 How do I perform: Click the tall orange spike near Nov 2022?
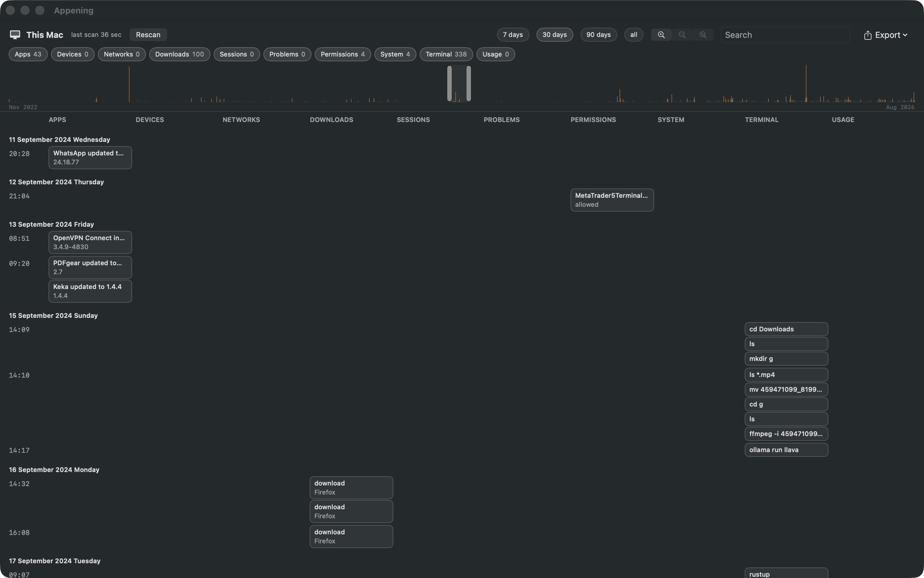[129, 84]
